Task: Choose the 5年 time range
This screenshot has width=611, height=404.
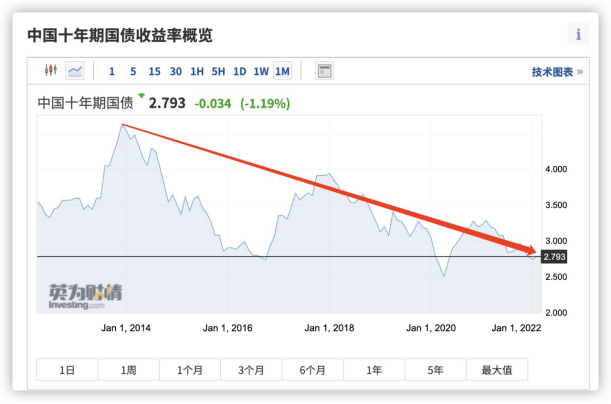Action: [x=435, y=370]
